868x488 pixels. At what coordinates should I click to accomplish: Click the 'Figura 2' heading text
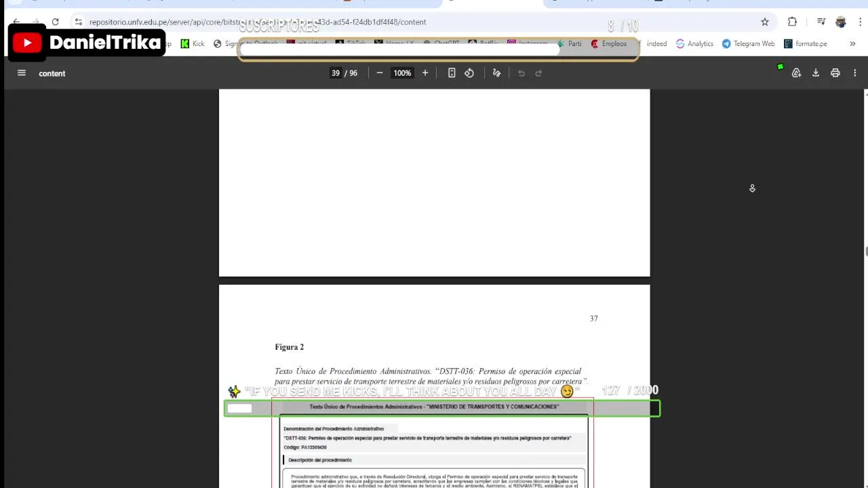point(289,347)
